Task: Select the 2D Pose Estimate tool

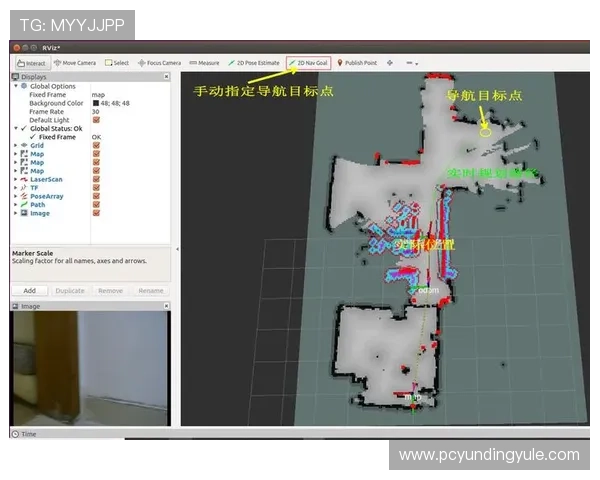Action: point(256,63)
